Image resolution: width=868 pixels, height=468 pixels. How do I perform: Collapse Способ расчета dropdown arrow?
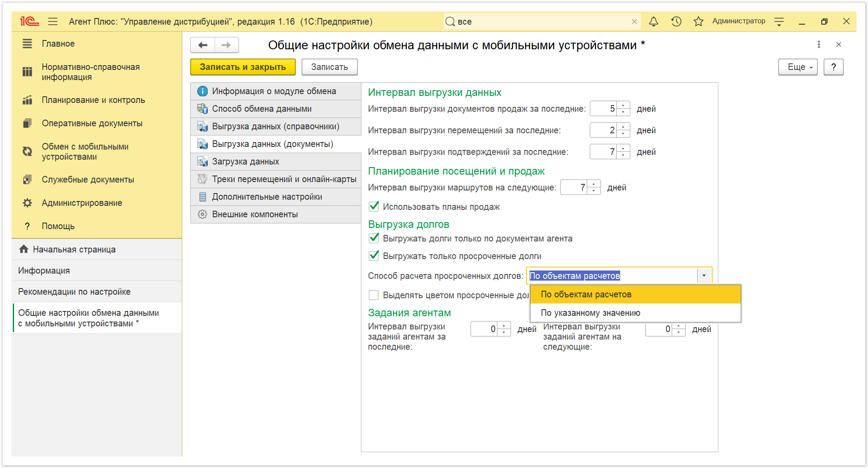704,276
